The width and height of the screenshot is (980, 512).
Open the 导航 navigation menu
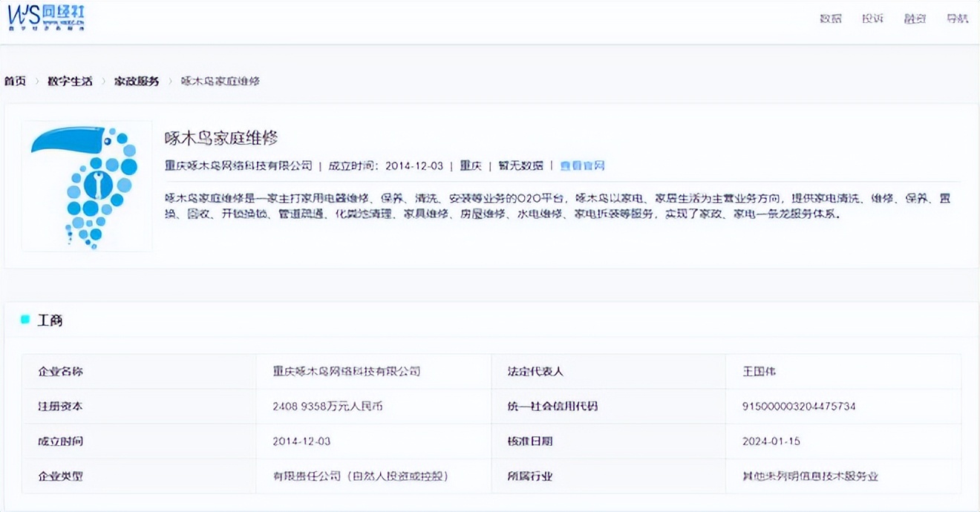958,19
